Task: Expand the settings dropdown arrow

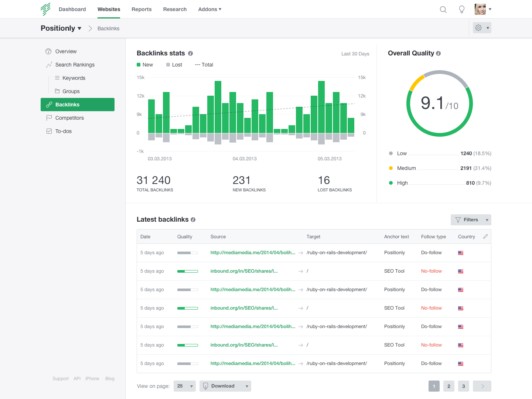Action: pos(488,28)
